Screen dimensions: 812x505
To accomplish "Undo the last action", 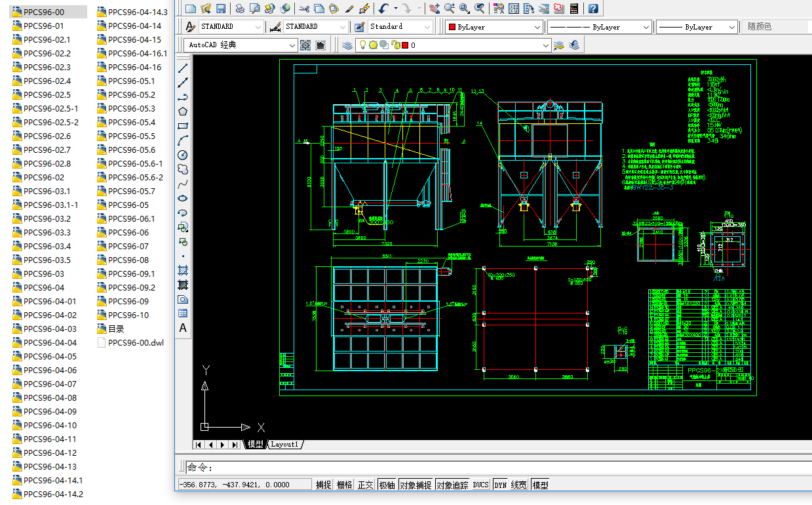I will pyautogui.click(x=383, y=9).
